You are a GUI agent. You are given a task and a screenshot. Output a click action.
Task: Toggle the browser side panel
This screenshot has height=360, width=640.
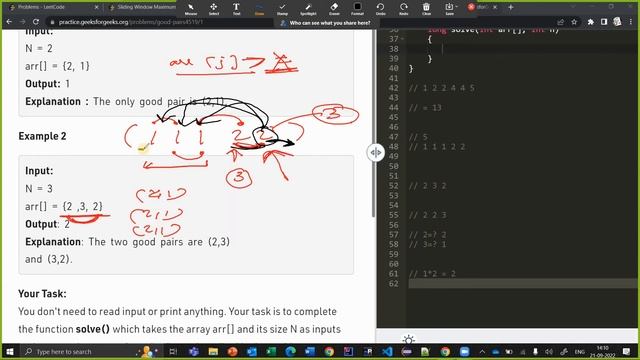604,22
